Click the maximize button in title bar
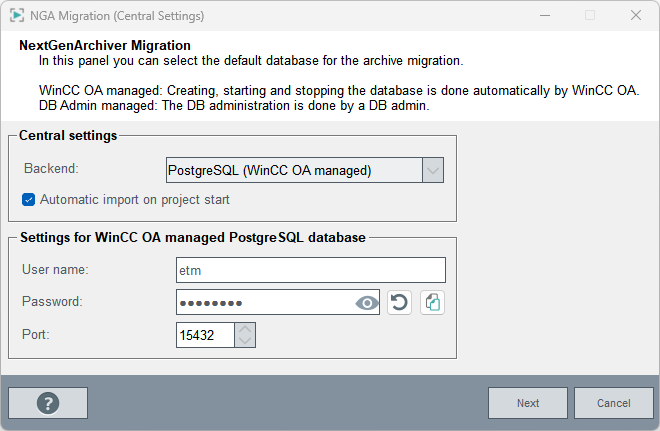Screen dimensions: 660x431 tap(590, 15)
